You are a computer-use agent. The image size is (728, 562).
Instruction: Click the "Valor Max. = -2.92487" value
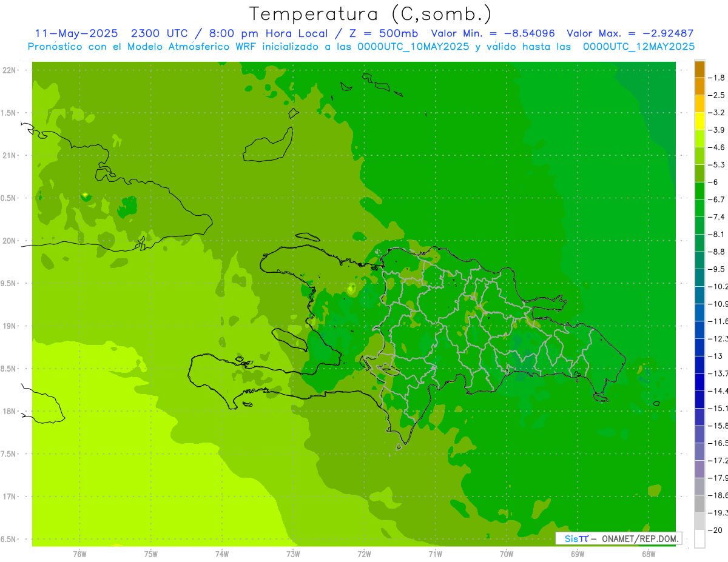pyautogui.click(x=630, y=33)
